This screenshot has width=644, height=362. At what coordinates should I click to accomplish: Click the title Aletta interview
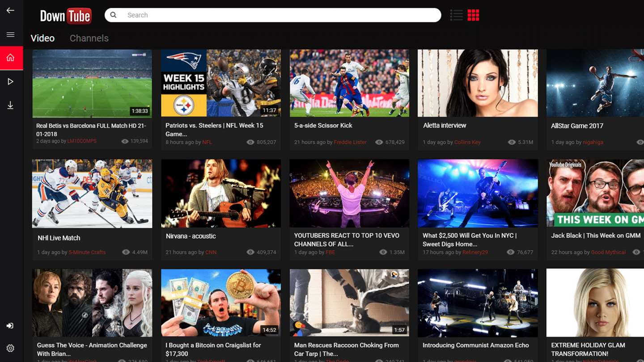(445, 126)
